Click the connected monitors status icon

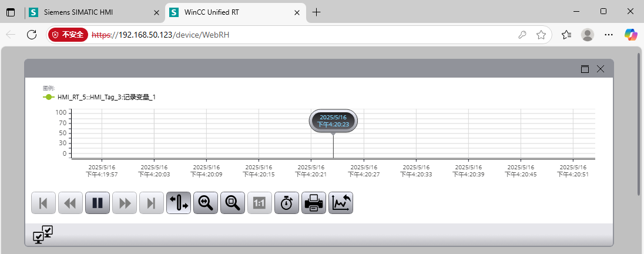[43, 235]
